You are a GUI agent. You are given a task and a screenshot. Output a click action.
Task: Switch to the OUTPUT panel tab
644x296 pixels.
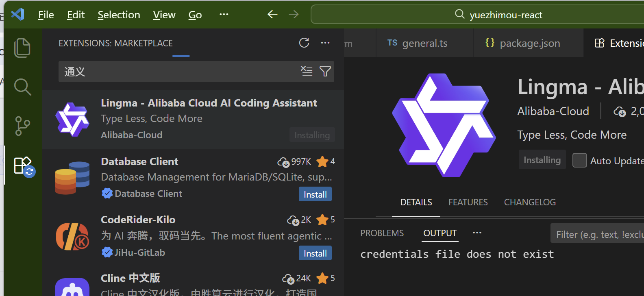pyautogui.click(x=440, y=233)
